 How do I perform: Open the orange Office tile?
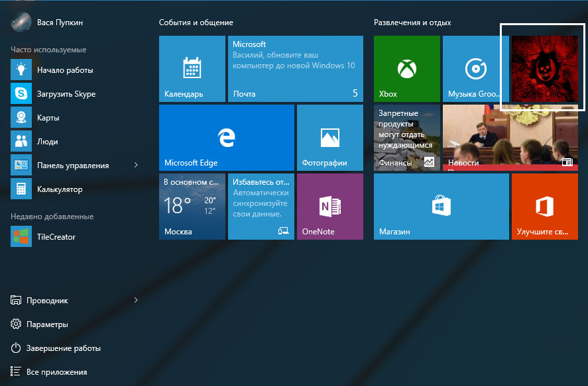pos(545,207)
